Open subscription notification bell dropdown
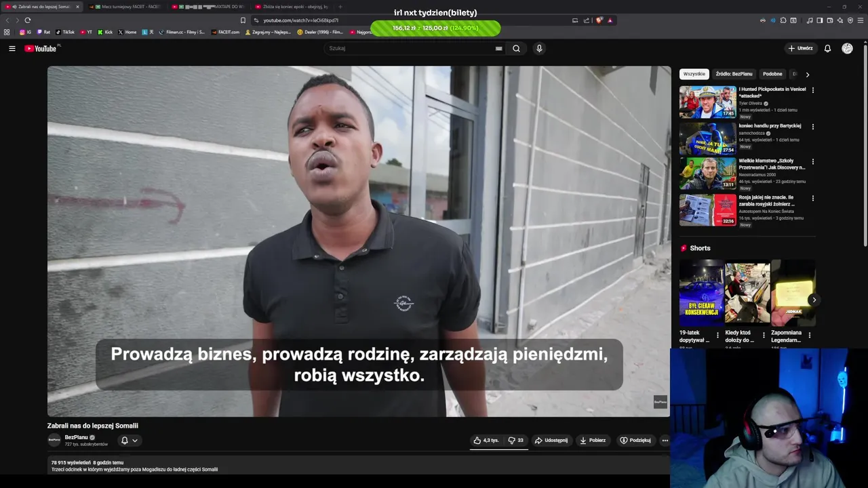The height and width of the screenshot is (488, 868). click(129, 440)
